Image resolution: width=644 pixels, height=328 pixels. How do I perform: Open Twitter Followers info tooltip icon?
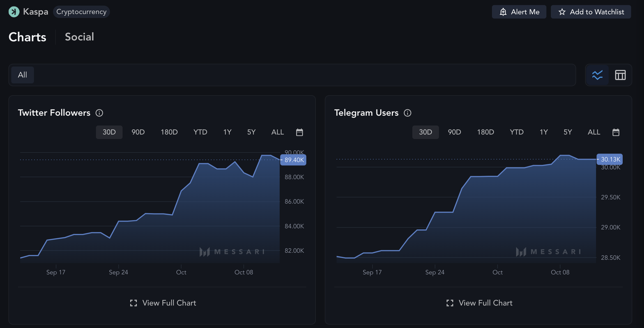click(x=99, y=113)
